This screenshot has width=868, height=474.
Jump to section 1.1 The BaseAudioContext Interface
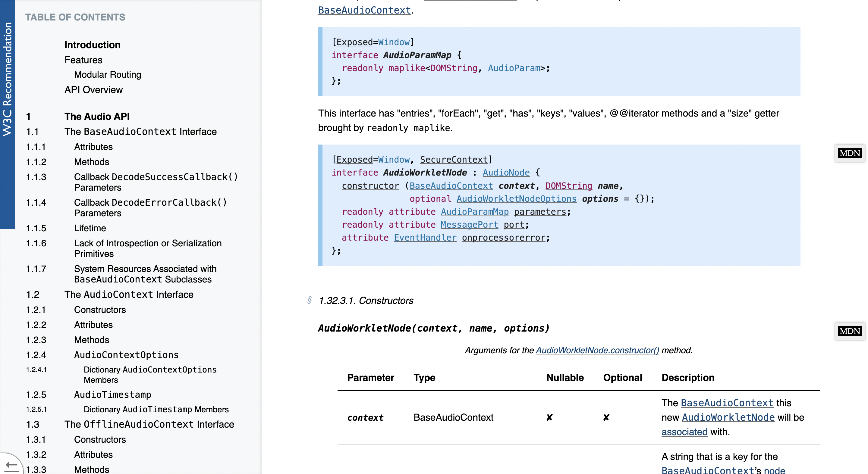coord(140,132)
